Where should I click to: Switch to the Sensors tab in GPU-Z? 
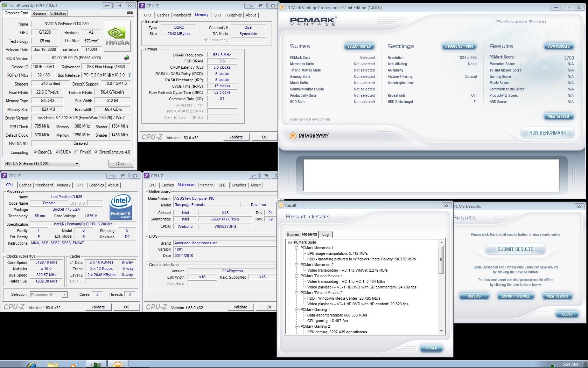[39, 14]
